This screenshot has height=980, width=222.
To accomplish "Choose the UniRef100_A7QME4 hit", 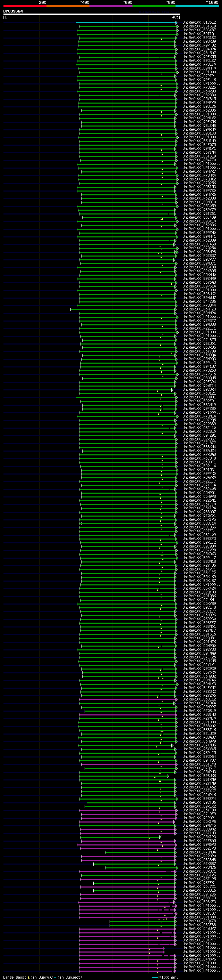I will point(199,416).
